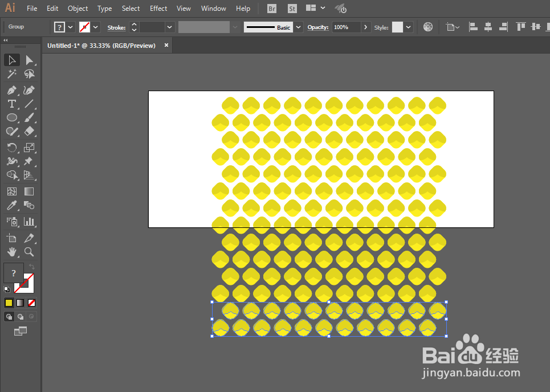The width and height of the screenshot is (550, 392).
Task: Open the Edit menu
Action: [52, 9]
